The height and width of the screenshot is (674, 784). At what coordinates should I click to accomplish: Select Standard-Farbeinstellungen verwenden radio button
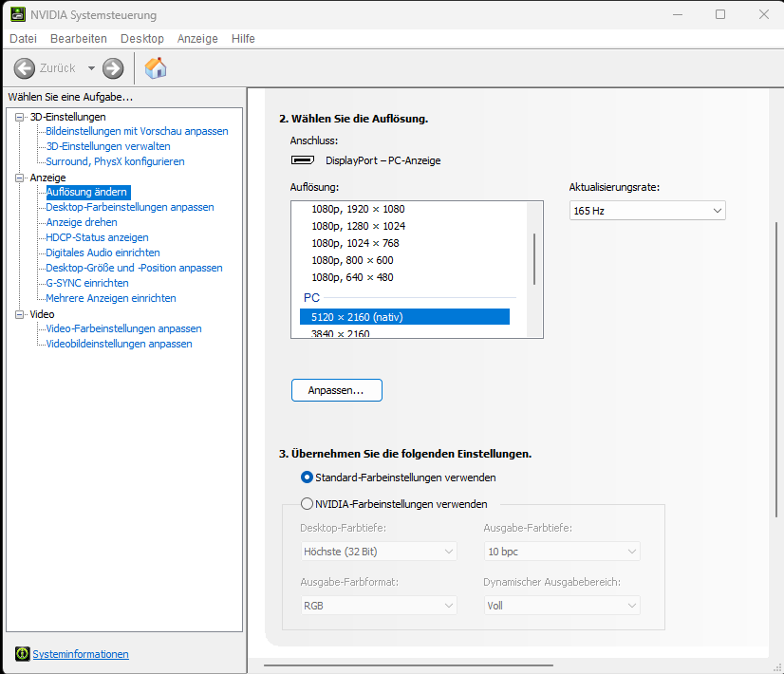(x=307, y=477)
